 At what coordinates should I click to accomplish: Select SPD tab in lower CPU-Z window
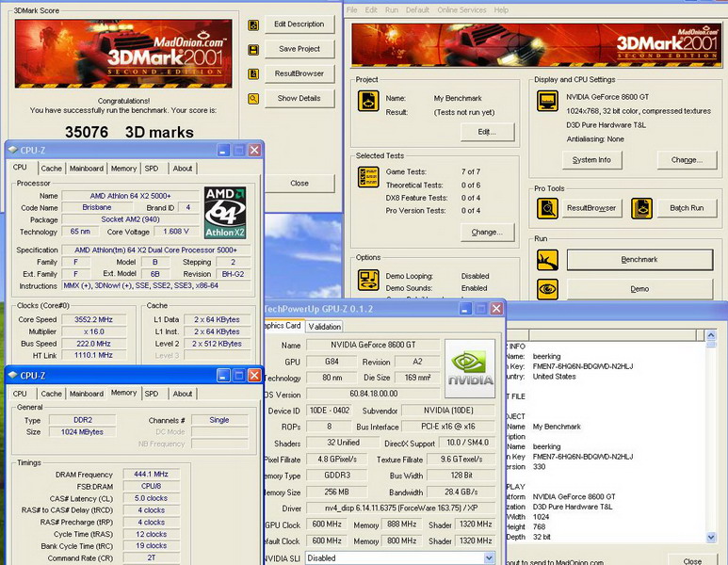152,394
